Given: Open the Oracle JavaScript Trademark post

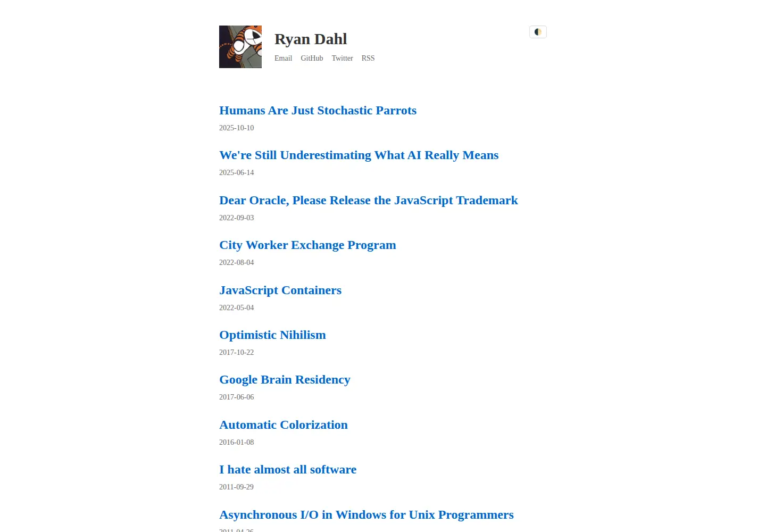Looking at the screenshot, I should 368,200.
